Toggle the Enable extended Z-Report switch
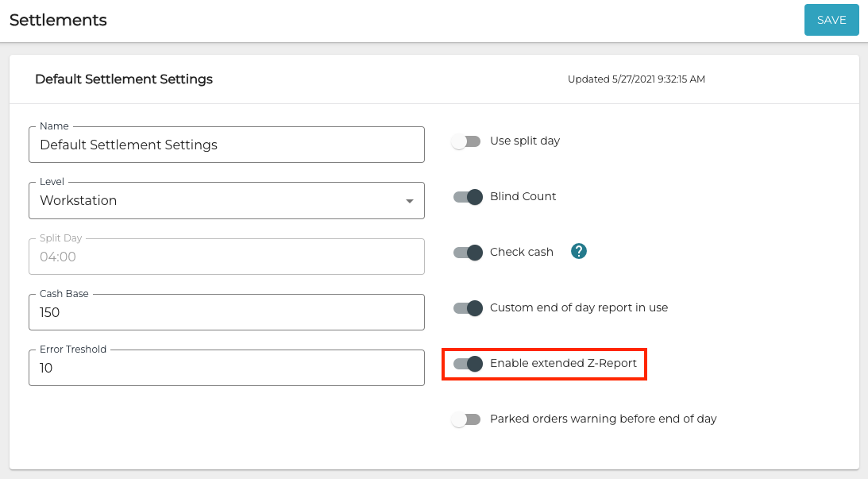Viewport: 868px width, 479px height. point(468,364)
